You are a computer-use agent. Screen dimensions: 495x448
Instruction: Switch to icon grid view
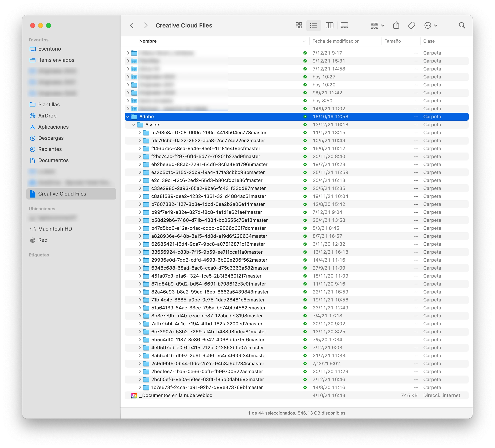[298, 25]
